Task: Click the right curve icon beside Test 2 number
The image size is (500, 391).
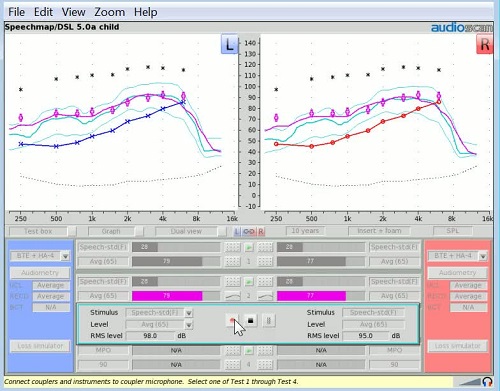Action: pos(265,296)
